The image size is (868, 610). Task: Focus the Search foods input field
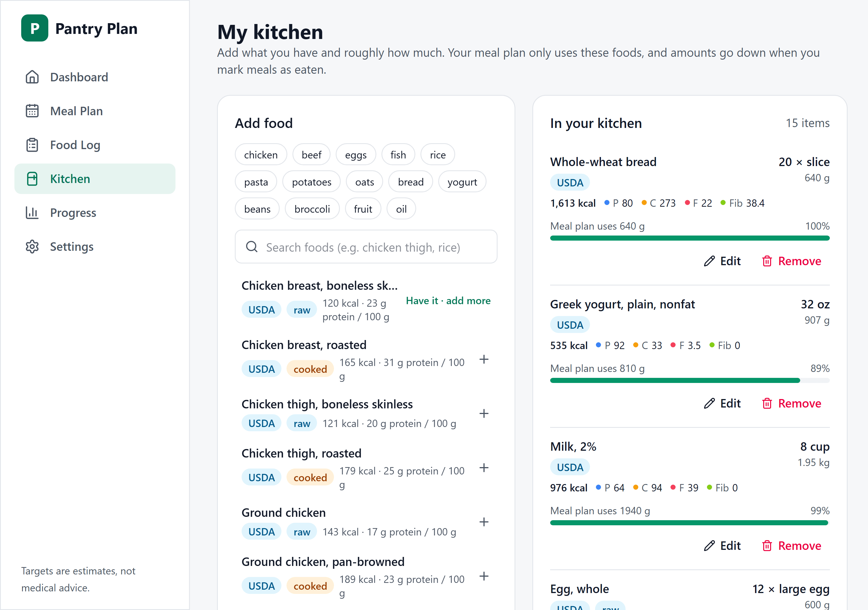[366, 247]
